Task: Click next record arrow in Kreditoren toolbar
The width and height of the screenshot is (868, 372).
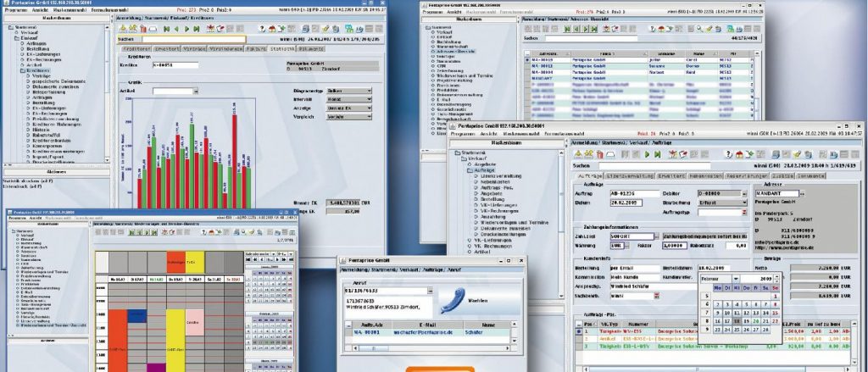Action: click(187, 28)
